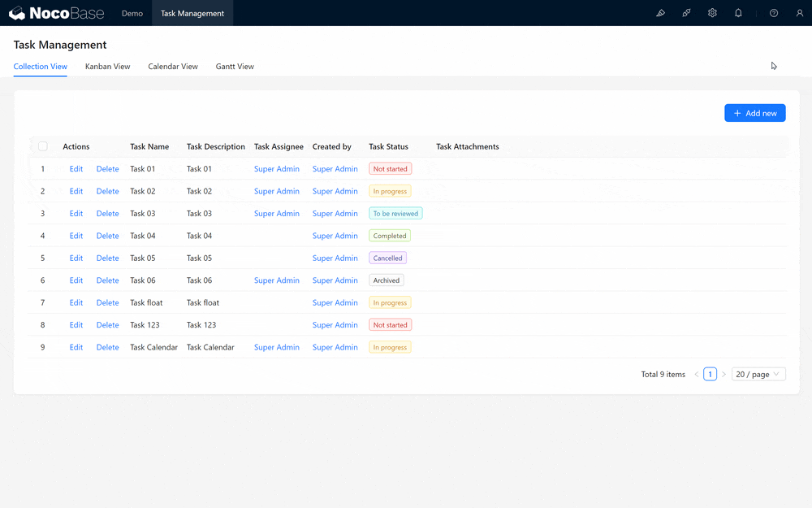Click the Archived status tag

point(387,280)
